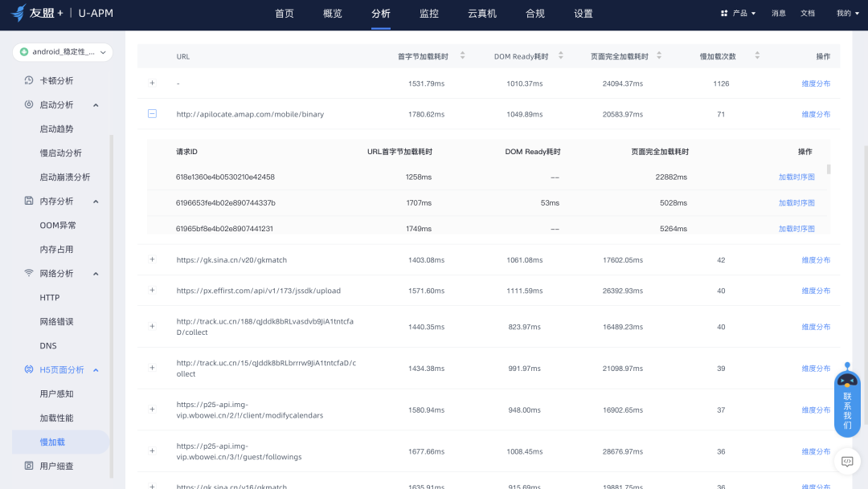Click the nested request table scrollbar

pos(829,169)
